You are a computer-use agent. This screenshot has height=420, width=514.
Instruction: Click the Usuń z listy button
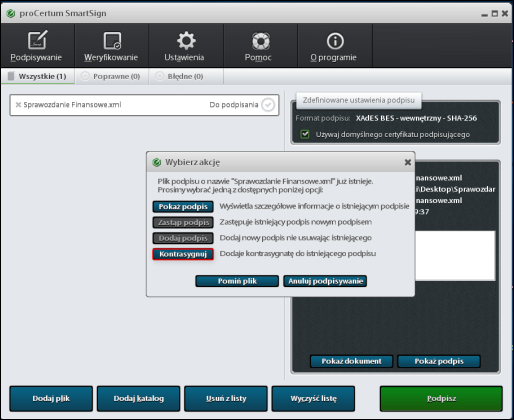click(x=226, y=399)
